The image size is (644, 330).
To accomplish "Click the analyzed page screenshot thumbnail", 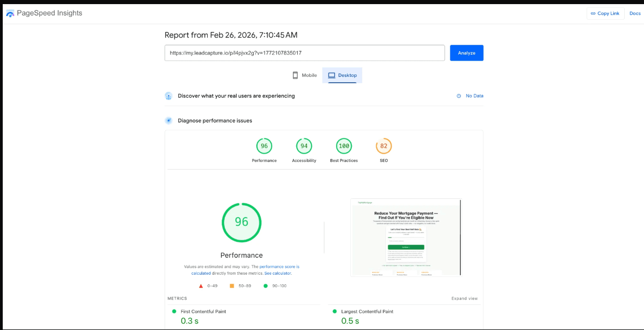I will (405, 237).
